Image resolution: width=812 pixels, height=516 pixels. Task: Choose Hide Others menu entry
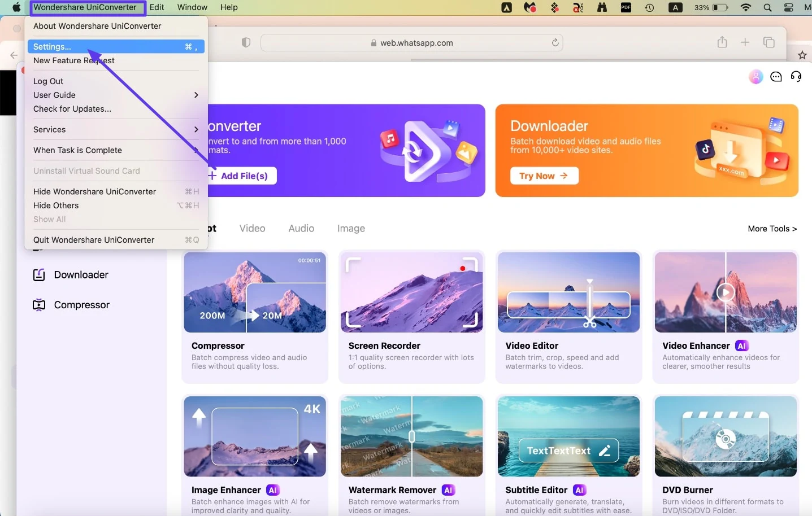[x=116, y=205]
